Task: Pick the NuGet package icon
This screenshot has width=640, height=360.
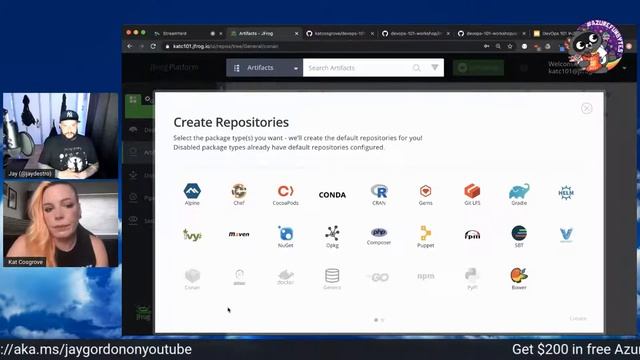Action: click(x=285, y=236)
